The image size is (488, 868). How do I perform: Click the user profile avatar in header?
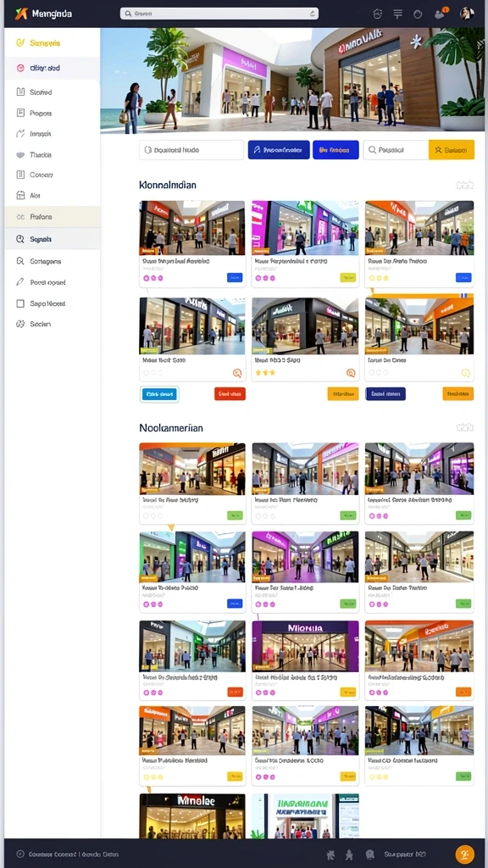pyautogui.click(x=467, y=14)
